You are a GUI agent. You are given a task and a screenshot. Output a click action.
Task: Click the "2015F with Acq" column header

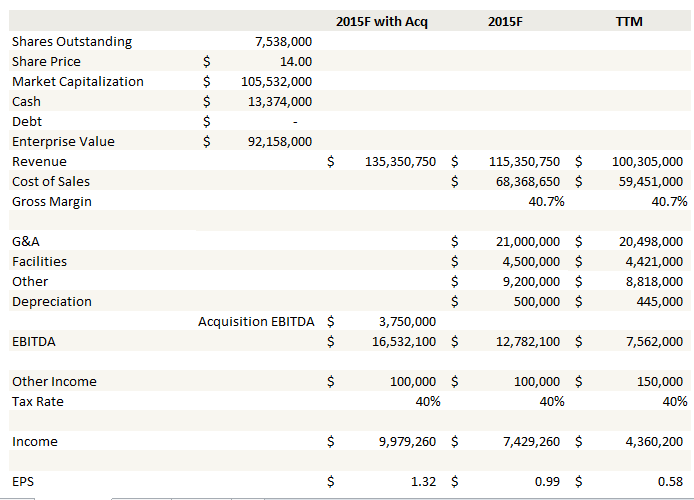click(x=381, y=21)
